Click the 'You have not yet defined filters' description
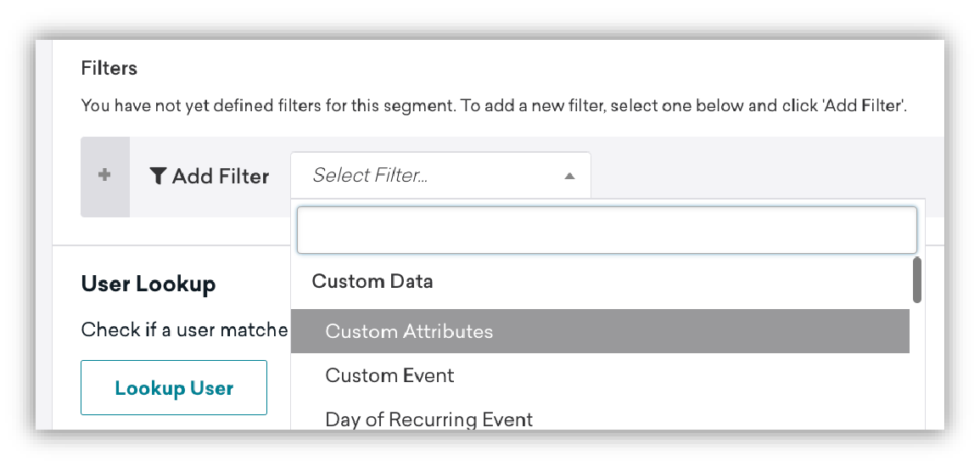This screenshot has height=467, width=980. coord(494,105)
